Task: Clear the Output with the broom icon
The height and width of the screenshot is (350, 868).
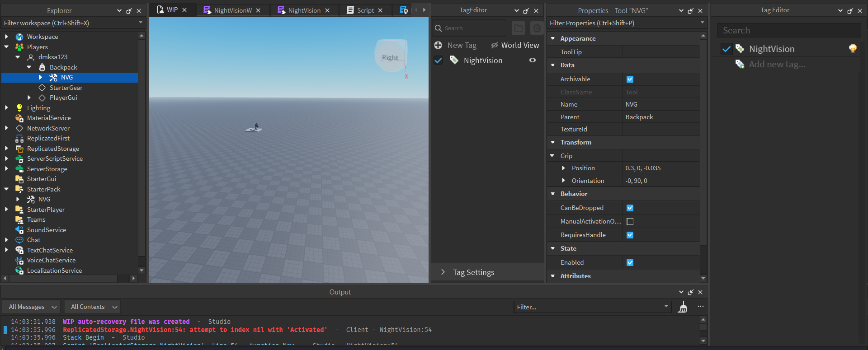Action: 683,307
